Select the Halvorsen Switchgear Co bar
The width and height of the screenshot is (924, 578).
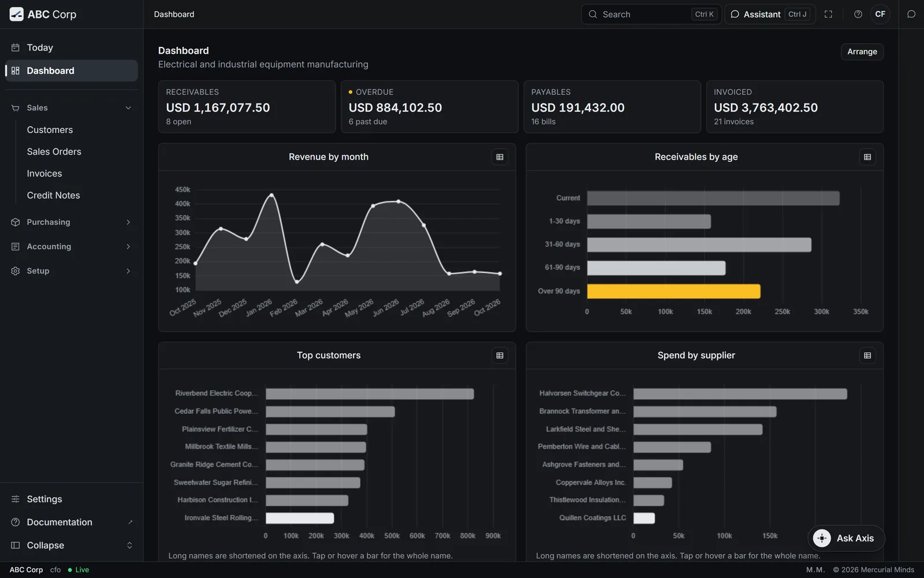(x=740, y=394)
